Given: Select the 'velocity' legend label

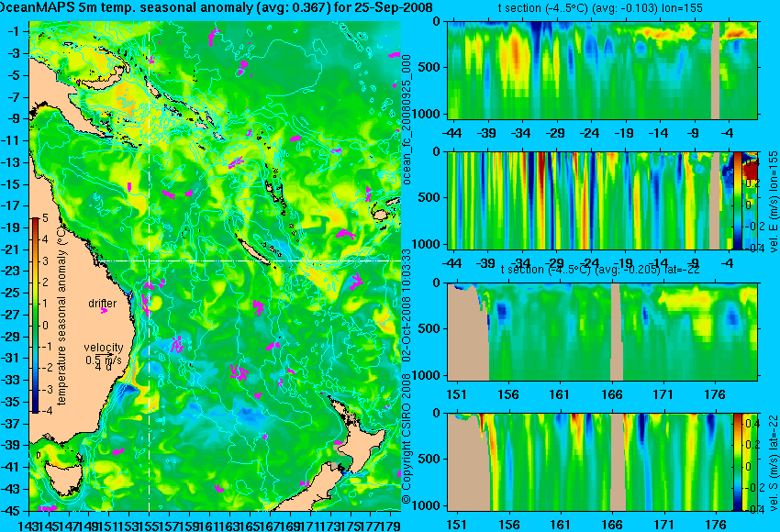Looking at the screenshot, I should click(104, 348).
